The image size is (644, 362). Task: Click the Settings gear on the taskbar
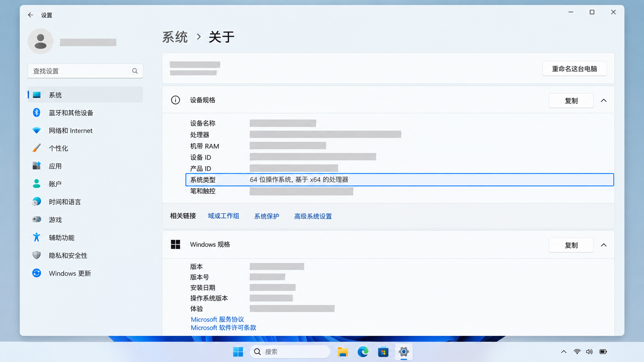tap(404, 352)
